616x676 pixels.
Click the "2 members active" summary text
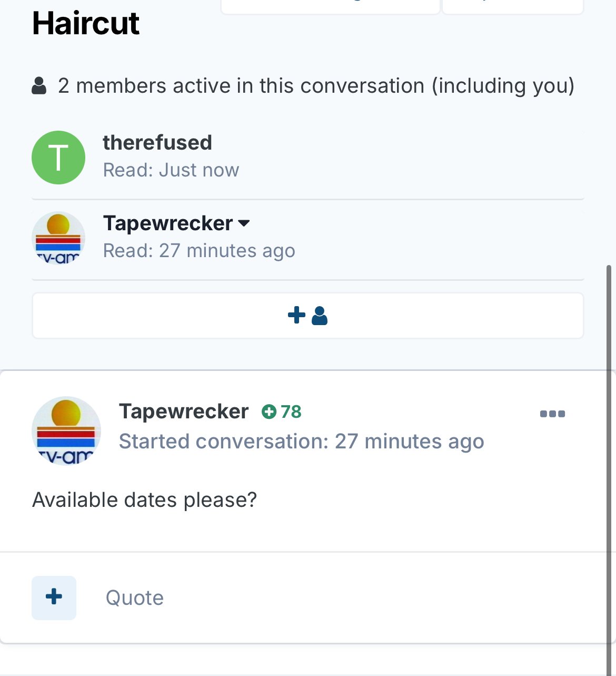(x=316, y=85)
